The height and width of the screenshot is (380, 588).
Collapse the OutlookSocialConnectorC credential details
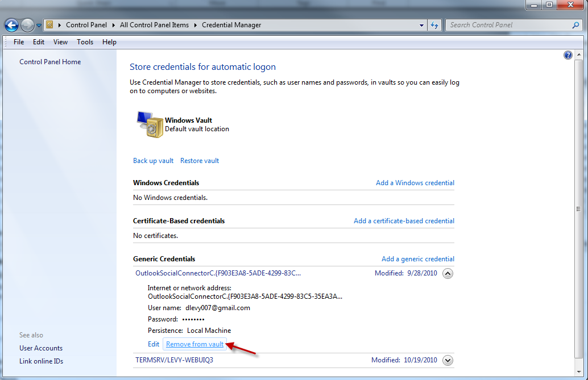448,273
